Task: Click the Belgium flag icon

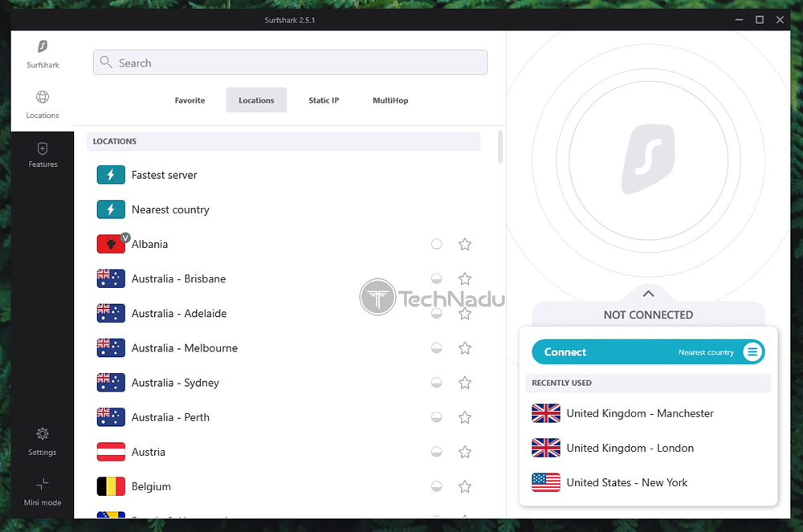Action: pyautogui.click(x=111, y=486)
